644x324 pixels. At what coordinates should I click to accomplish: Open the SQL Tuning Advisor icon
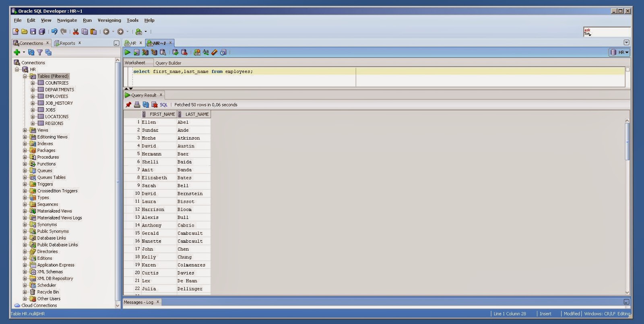(163, 52)
